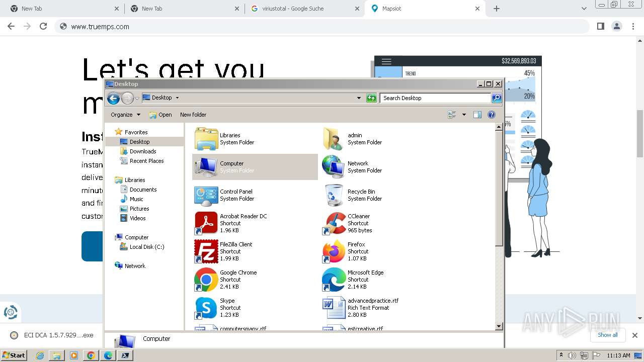Select Recent Places in navigation pane

pyautogui.click(x=146, y=161)
